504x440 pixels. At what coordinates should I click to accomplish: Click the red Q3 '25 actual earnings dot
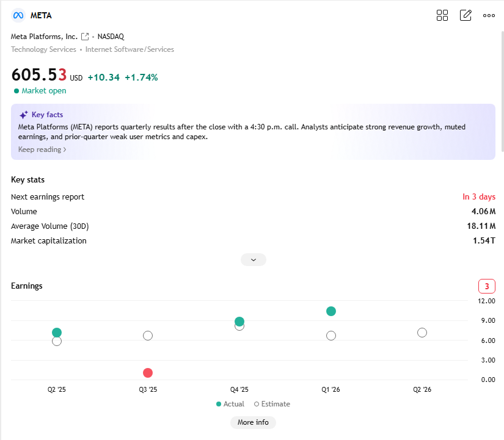coord(148,373)
